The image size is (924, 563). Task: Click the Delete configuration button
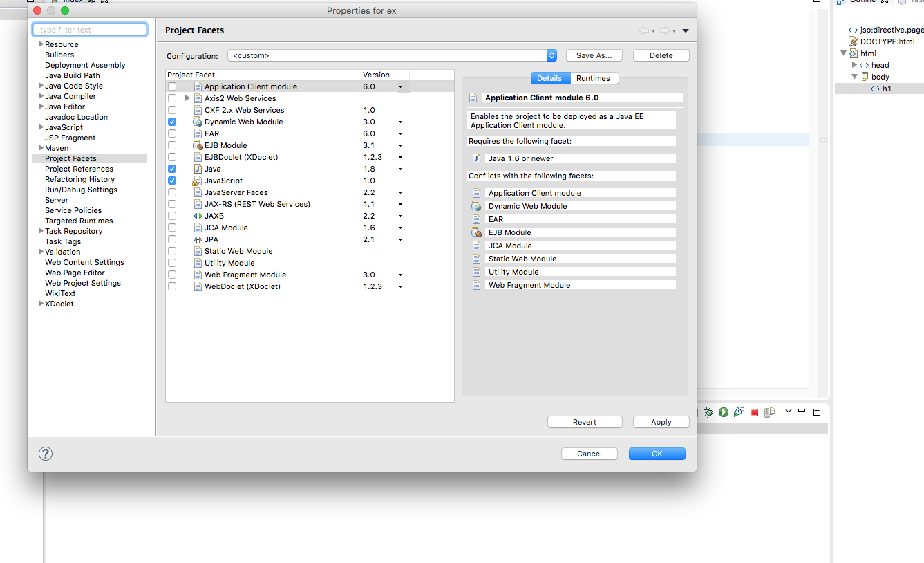[661, 55]
